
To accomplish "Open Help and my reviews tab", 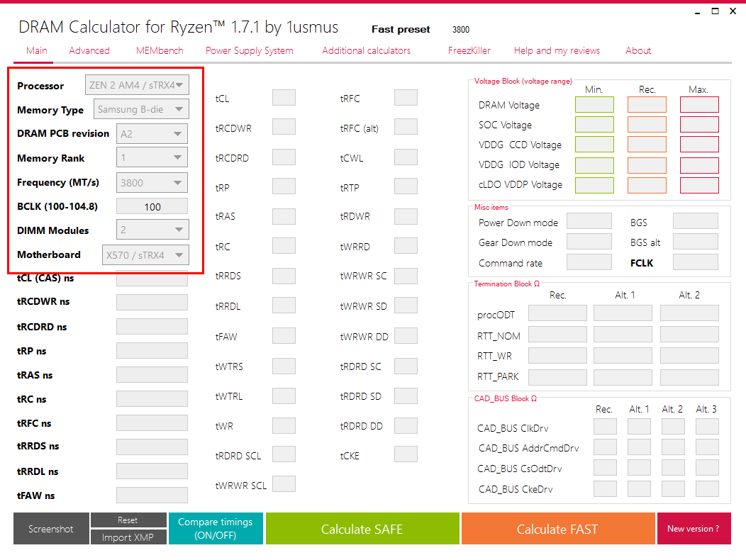I will point(557,50).
